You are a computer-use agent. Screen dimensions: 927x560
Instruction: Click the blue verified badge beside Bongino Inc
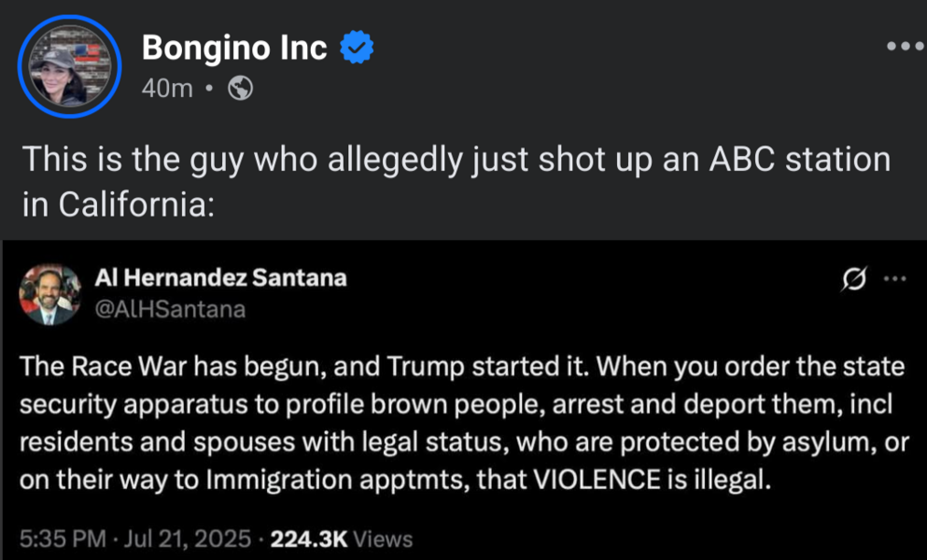pyautogui.click(x=356, y=48)
